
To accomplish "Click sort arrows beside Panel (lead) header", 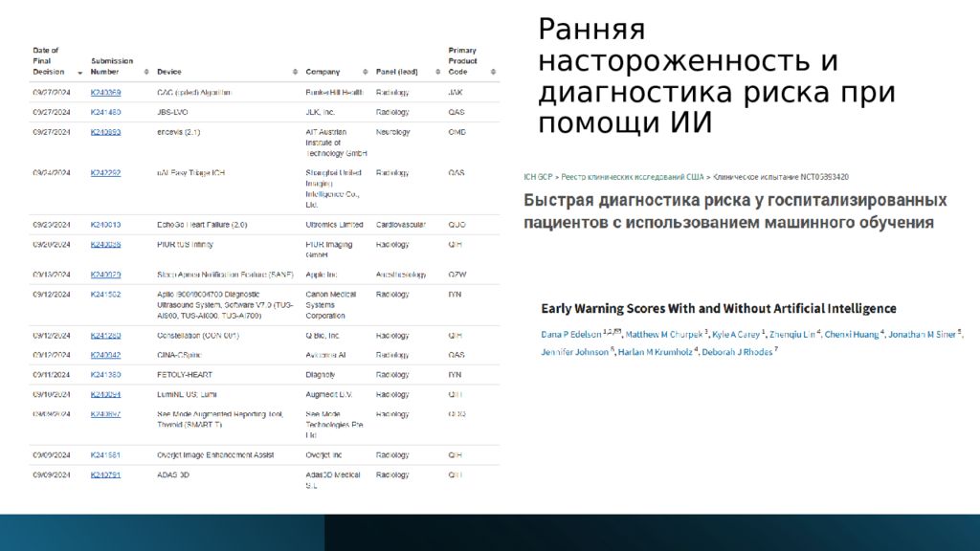I will coord(435,72).
